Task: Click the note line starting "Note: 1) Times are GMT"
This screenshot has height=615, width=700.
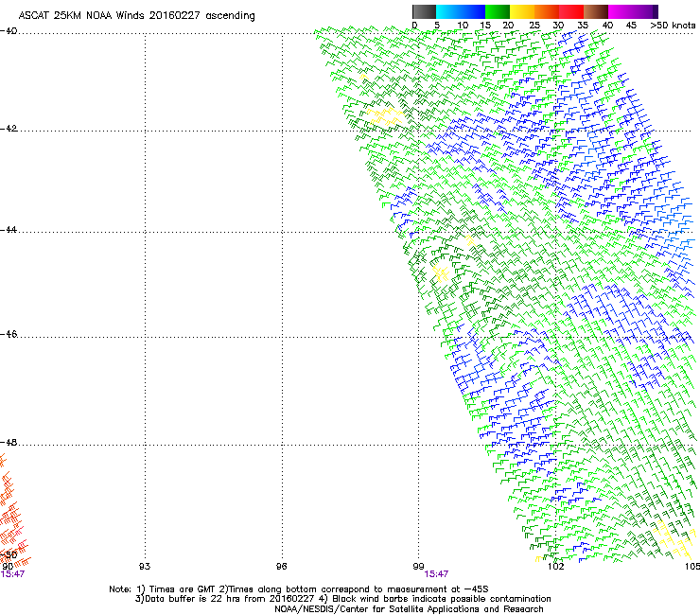Action: [x=299, y=589]
